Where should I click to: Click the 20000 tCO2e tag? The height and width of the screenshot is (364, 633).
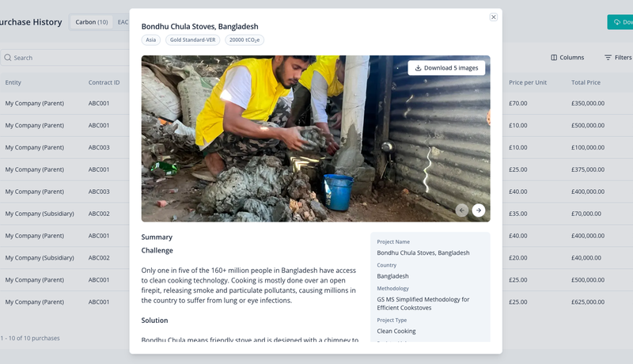[x=244, y=40]
